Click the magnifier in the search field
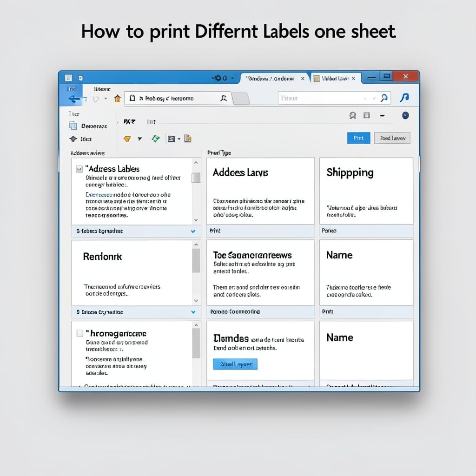476x476 pixels. [384, 98]
